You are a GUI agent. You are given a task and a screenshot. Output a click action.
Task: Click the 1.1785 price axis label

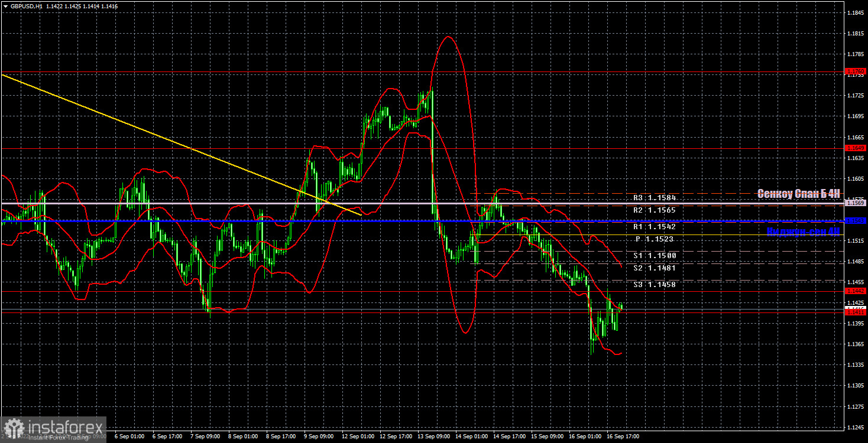tap(856, 54)
